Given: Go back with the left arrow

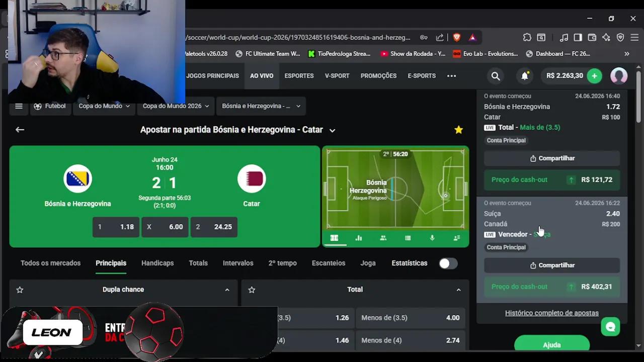Looking at the screenshot, I should pos(20,130).
